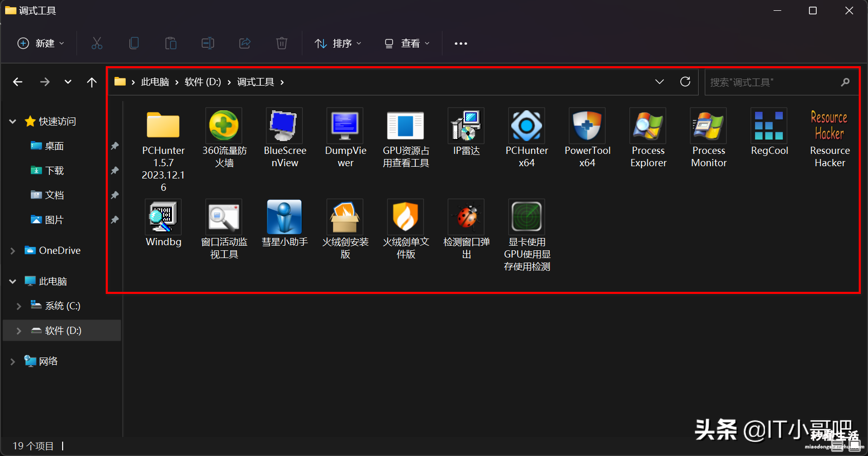Select OneDrive in the navigation pane
Image resolution: width=868 pixels, height=456 pixels.
click(x=53, y=251)
